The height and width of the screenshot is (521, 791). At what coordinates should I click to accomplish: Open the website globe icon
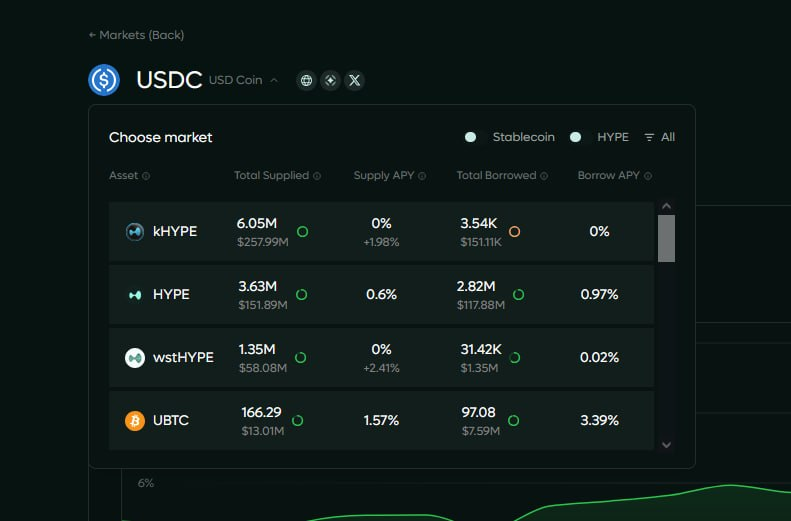point(306,80)
